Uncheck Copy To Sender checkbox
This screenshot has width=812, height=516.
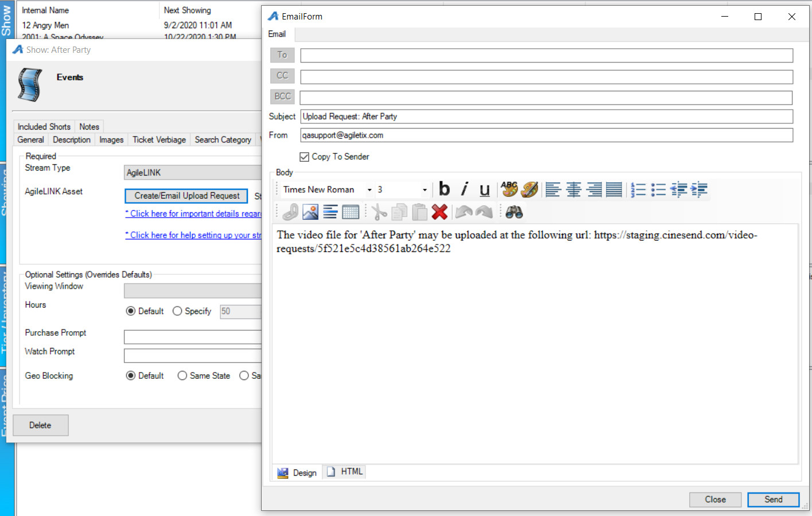tap(304, 157)
